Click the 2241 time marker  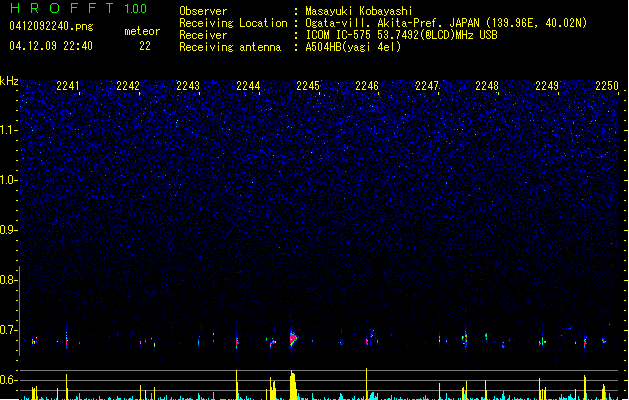click(68, 86)
